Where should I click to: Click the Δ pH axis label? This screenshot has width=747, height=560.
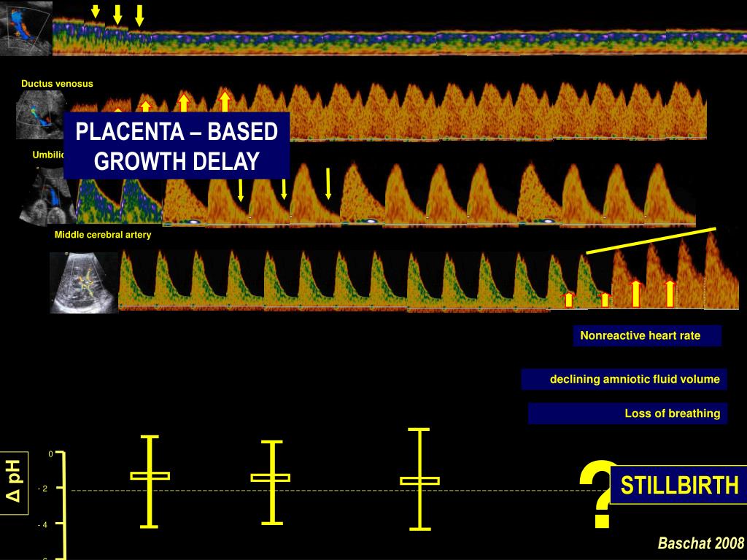[x=13, y=483]
